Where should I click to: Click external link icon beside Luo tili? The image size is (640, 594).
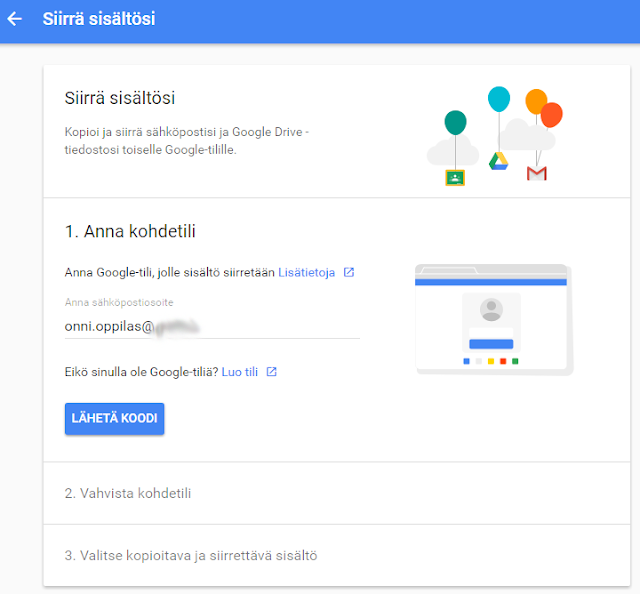click(x=271, y=372)
